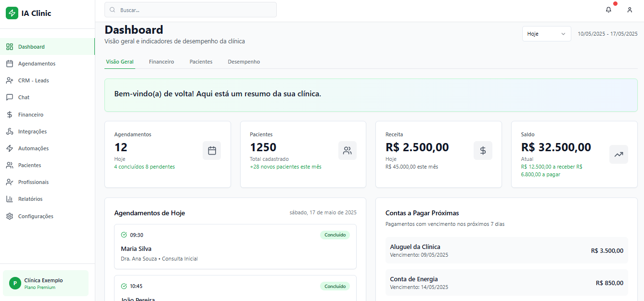The width and height of the screenshot is (644, 301).
Task: Click the welcome banner "Bem-vindo(a) de volta!"
Action: 371,95
